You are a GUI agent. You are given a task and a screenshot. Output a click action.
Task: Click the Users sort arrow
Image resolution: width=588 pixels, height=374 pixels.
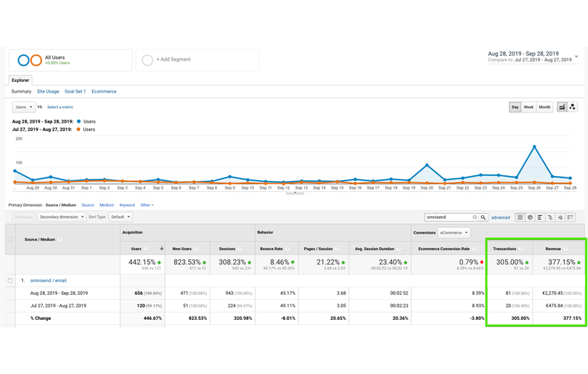[x=162, y=249]
